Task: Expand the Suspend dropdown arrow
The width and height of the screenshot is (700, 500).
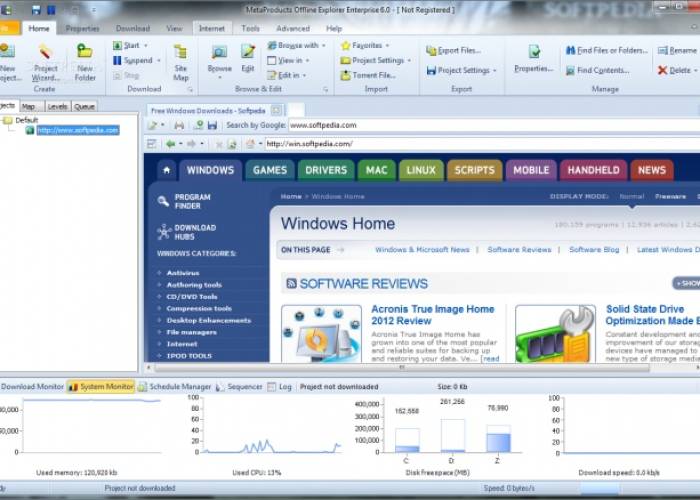Action: click(158, 60)
